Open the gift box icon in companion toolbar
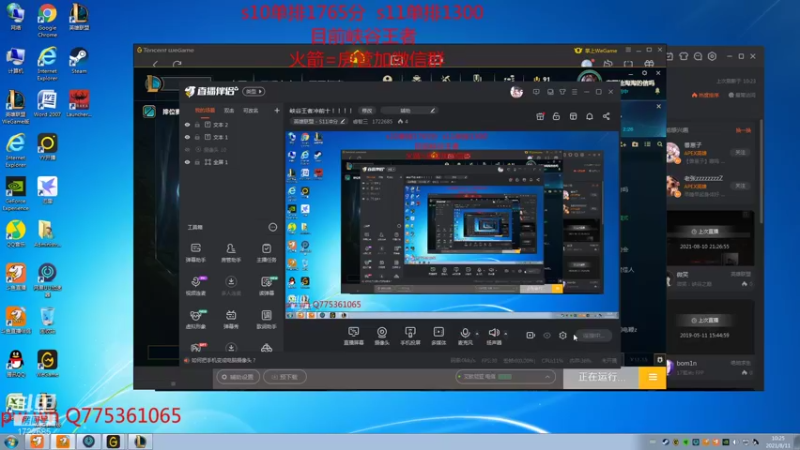Image resolution: width=800 pixels, height=450 pixels. [x=540, y=116]
